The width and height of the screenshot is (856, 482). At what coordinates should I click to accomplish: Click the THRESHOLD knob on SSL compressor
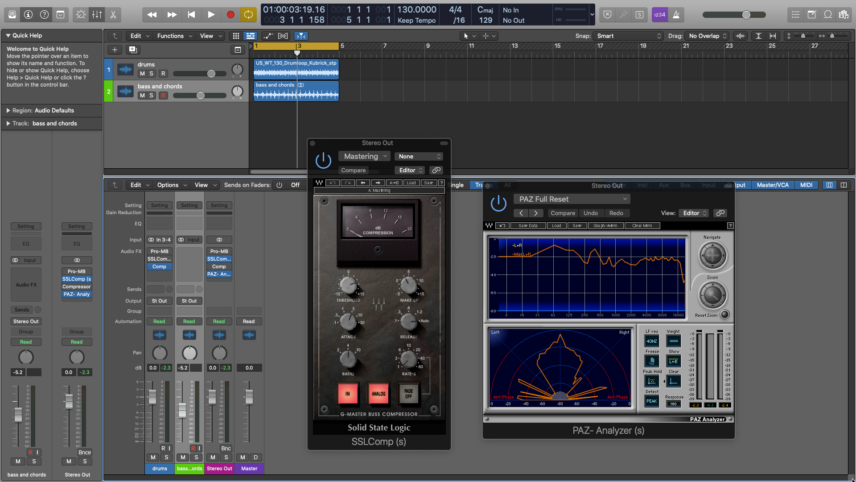(x=348, y=285)
